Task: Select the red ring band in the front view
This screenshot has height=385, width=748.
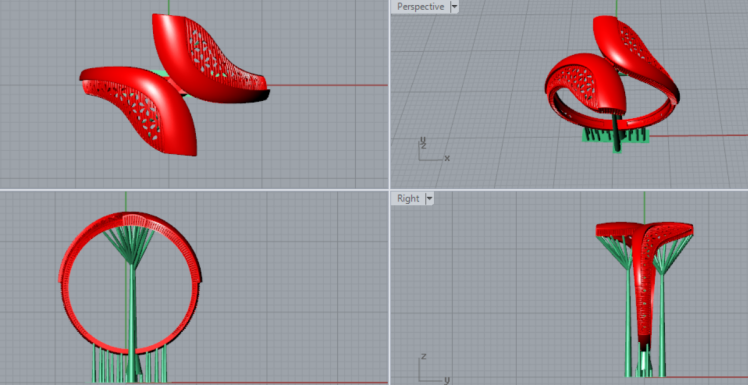Action: pyautogui.click(x=130, y=283)
